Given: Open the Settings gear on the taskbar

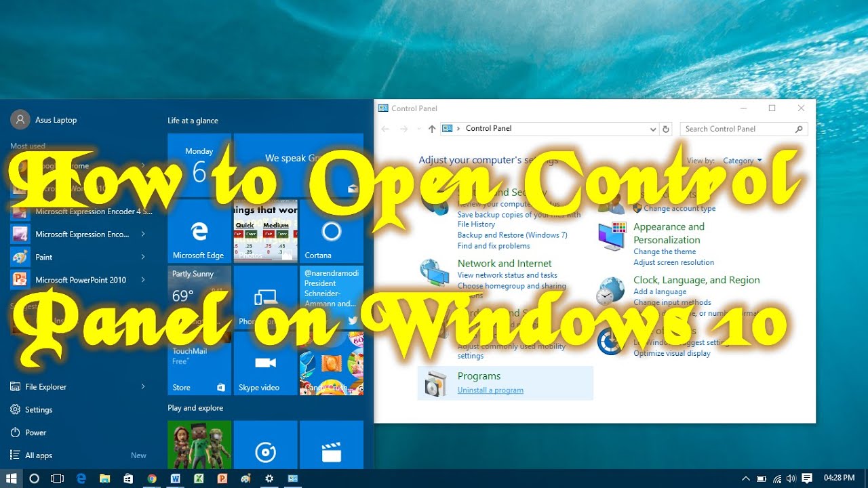Looking at the screenshot, I should 269,479.
